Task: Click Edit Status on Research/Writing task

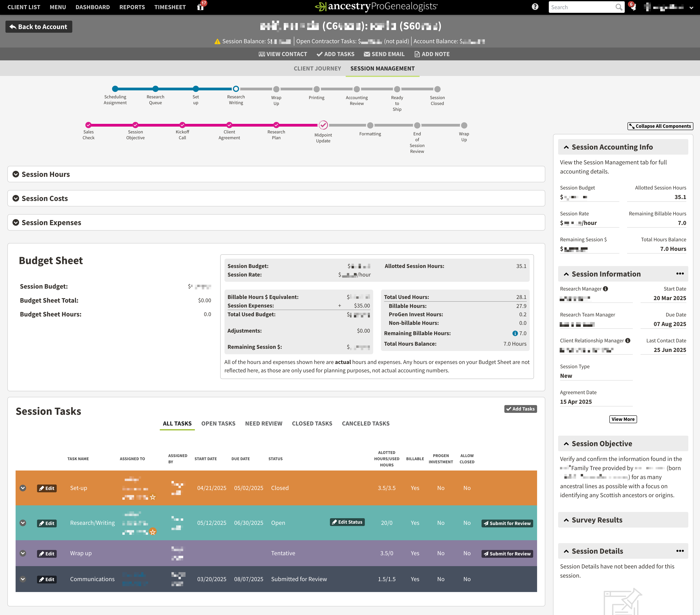Action: 347,522
